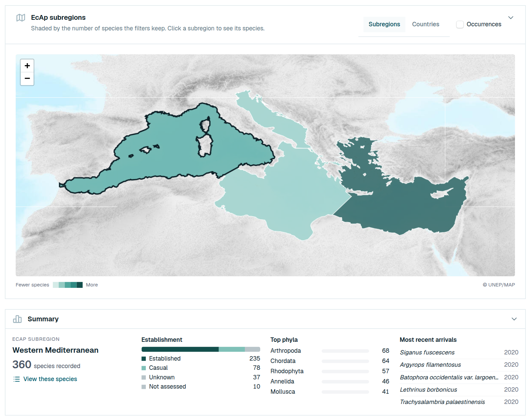
Task: Click the Arthropoda phylum row
Action: pos(330,351)
